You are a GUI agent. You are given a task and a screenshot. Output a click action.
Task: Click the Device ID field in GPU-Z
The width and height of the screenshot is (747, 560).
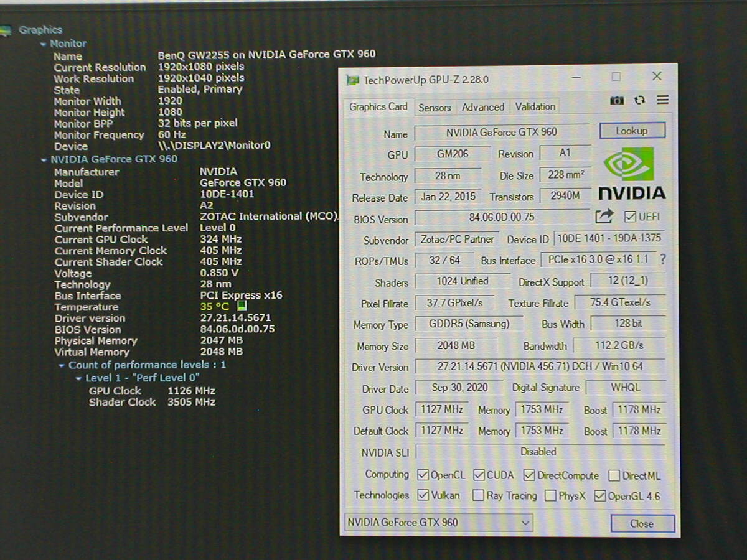tap(609, 238)
